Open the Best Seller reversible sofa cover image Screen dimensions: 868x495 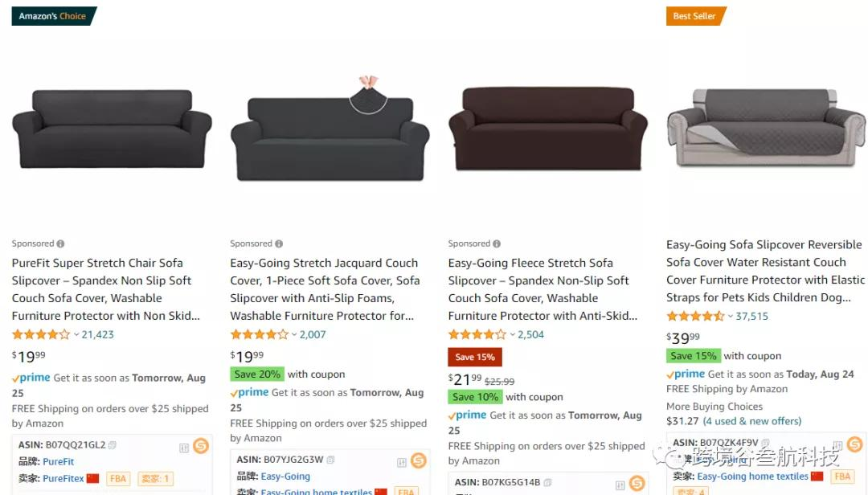[x=766, y=129]
